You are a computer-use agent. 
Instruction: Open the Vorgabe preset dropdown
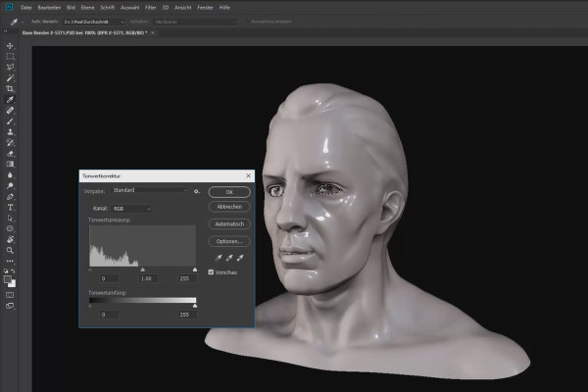[x=149, y=190]
